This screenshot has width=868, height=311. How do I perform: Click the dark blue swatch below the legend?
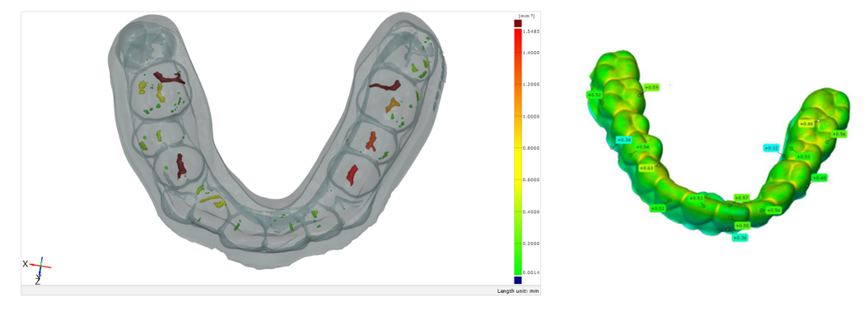point(518,280)
